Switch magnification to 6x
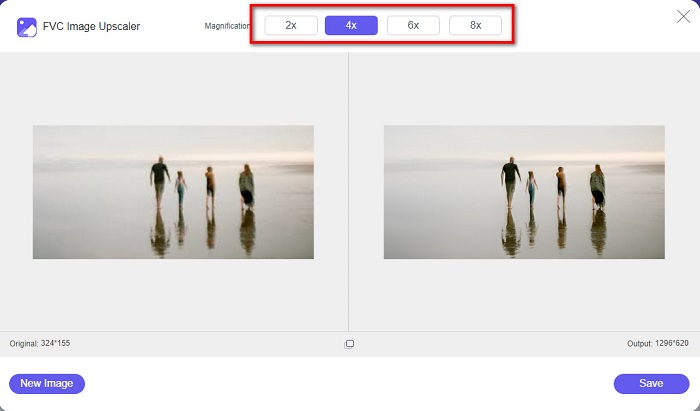The width and height of the screenshot is (700, 411). coord(413,25)
